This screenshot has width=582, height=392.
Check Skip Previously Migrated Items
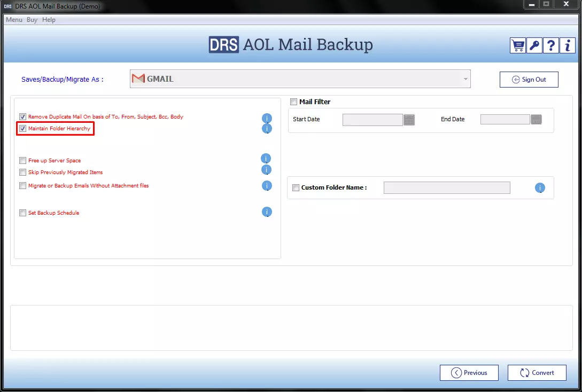[x=22, y=173]
